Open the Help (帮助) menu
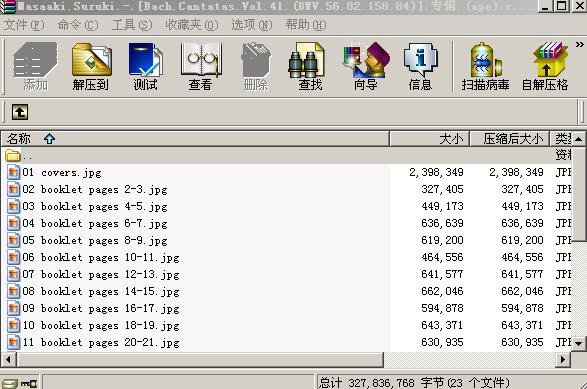 (x=306, y=25)
